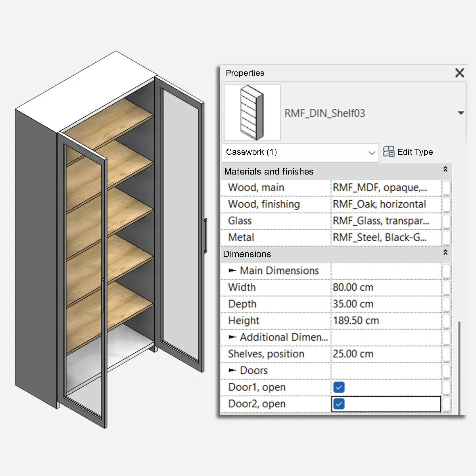This screenshot has height=476, width=476.
Task: Edit the Height value 189.50 cm
Action: [x=386, y=321]
